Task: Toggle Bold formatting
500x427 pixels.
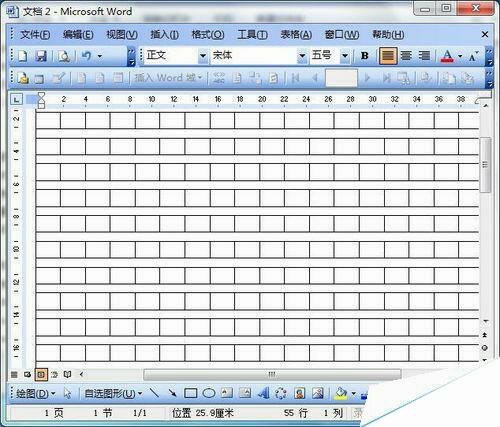Action: tap(365, 56)
